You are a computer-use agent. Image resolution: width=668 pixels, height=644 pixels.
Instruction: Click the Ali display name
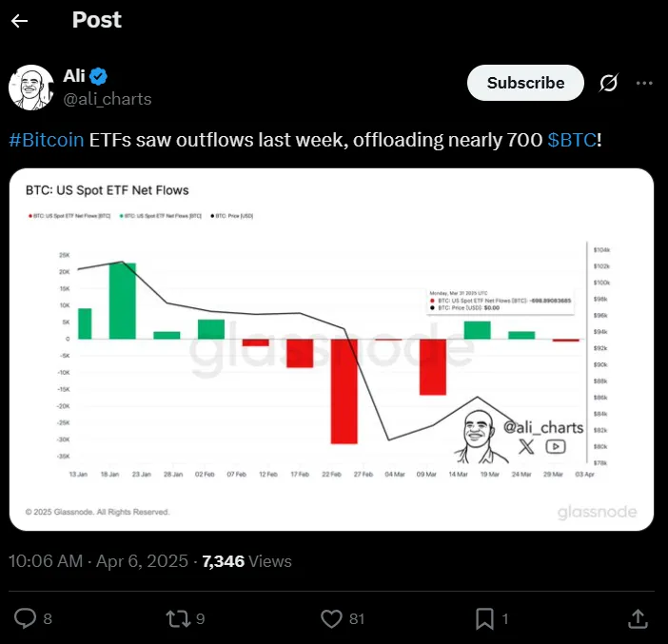[x=74, y=76]
